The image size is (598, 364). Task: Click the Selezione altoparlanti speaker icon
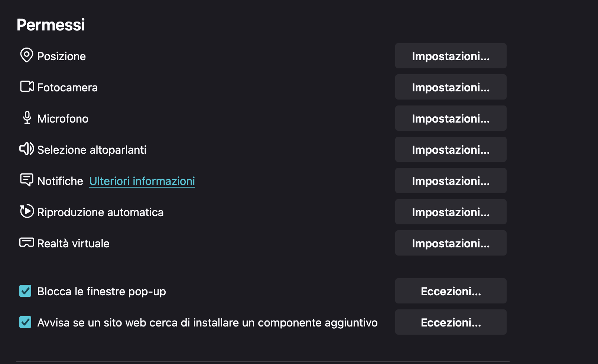tap(26, 149)
